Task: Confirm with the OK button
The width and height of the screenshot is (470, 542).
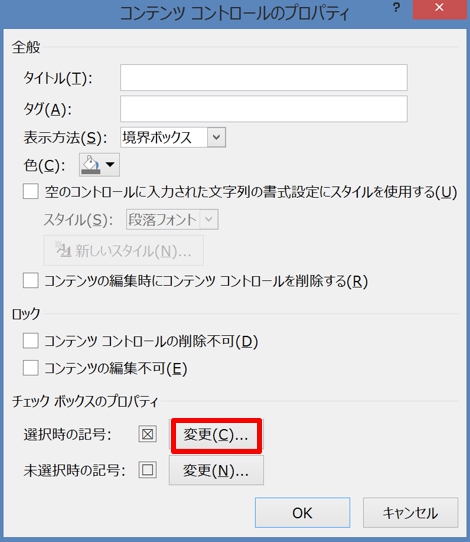Action: pos(302,513)
